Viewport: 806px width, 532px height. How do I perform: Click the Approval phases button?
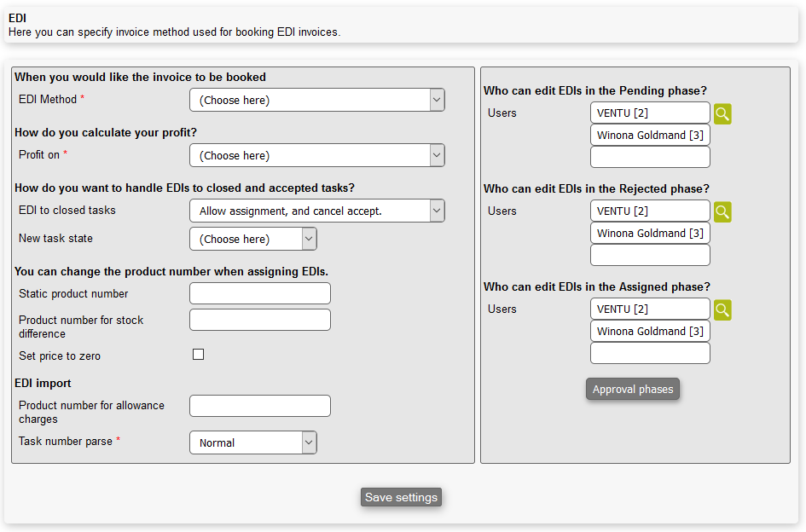632,390
